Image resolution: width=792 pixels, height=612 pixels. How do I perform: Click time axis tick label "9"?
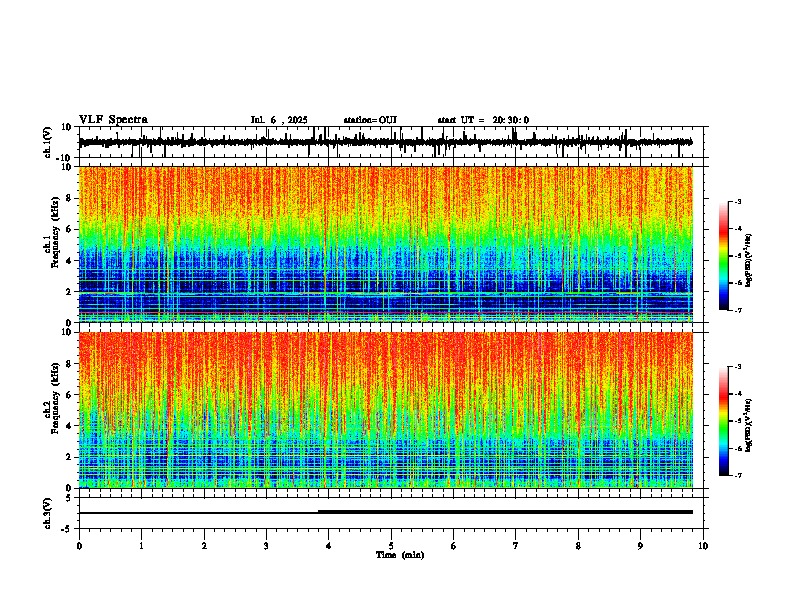[640, 546]
